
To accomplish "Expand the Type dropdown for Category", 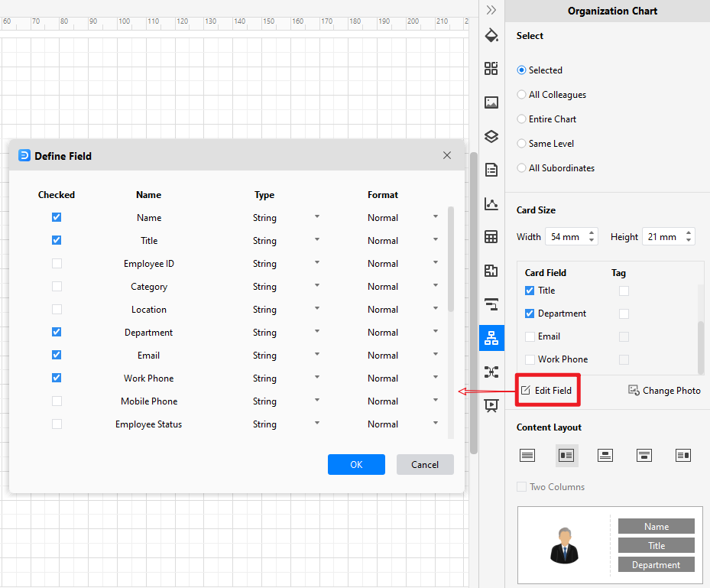I will tap(317, 285).
